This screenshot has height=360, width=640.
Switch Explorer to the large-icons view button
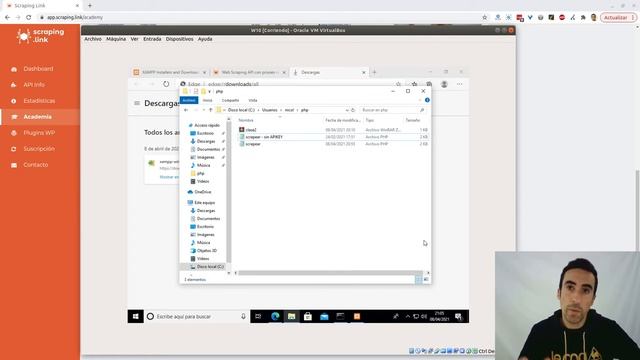(x=426, y=279)
